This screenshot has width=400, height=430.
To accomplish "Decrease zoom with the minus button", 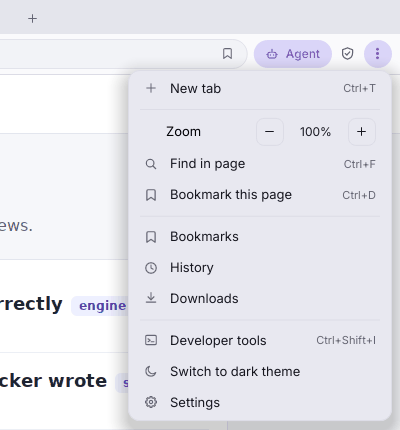I will (x=270, y=132).
